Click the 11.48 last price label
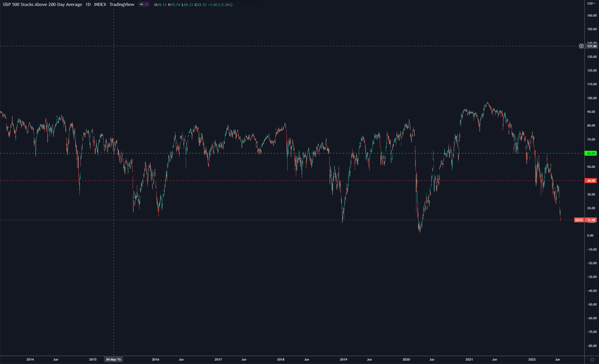The height and width of the screenshot is (364, 599). coord(591,220)
